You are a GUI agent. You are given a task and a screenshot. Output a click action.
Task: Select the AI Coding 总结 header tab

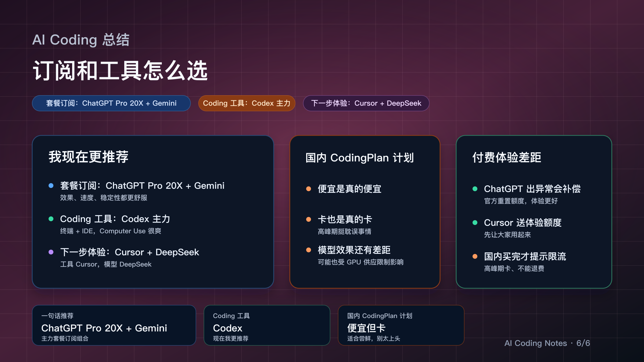point(80,40)
